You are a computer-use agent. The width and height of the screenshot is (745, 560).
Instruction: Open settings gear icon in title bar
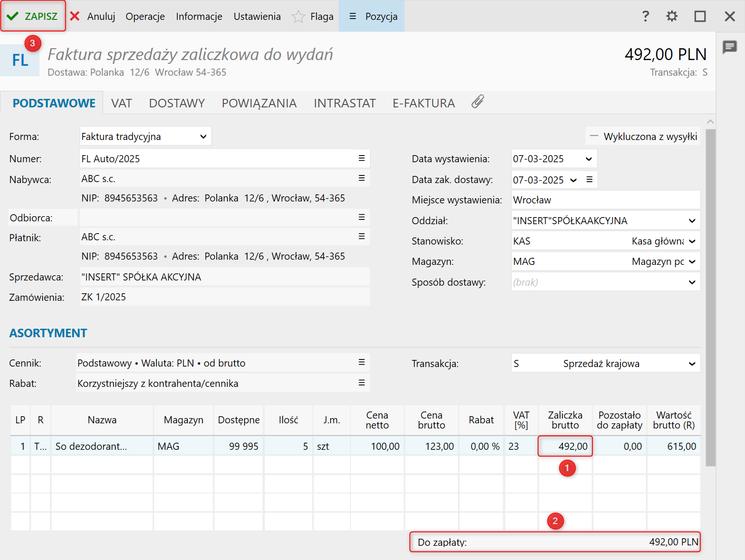pos(672,17)
